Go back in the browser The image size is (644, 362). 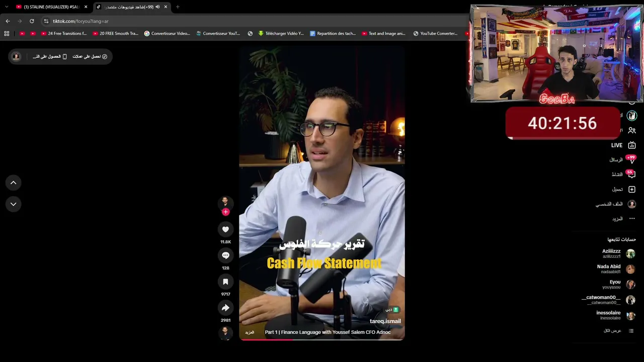point(8,21)
